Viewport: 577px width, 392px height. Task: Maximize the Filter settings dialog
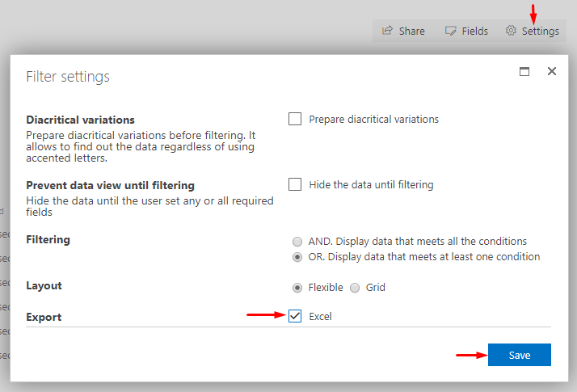pos(524,71)
